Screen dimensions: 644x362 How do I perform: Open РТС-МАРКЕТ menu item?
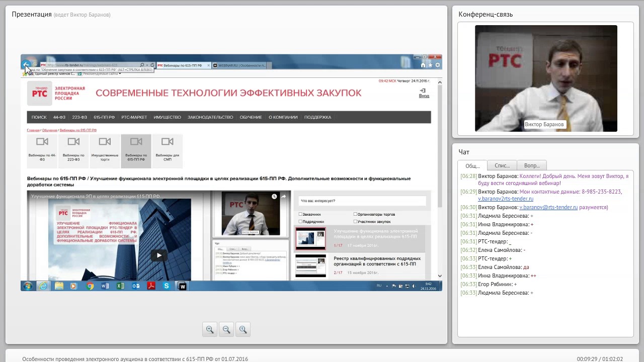pos(134,117)
